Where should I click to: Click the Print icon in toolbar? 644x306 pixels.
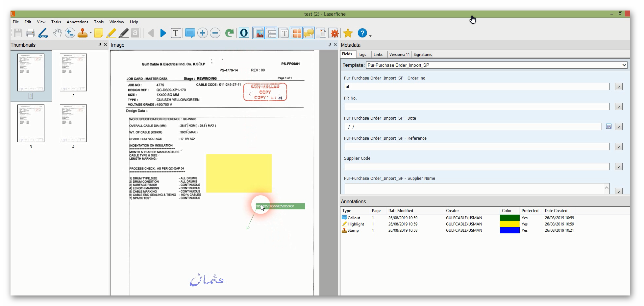pyautogui.click(x=31, y=33)
